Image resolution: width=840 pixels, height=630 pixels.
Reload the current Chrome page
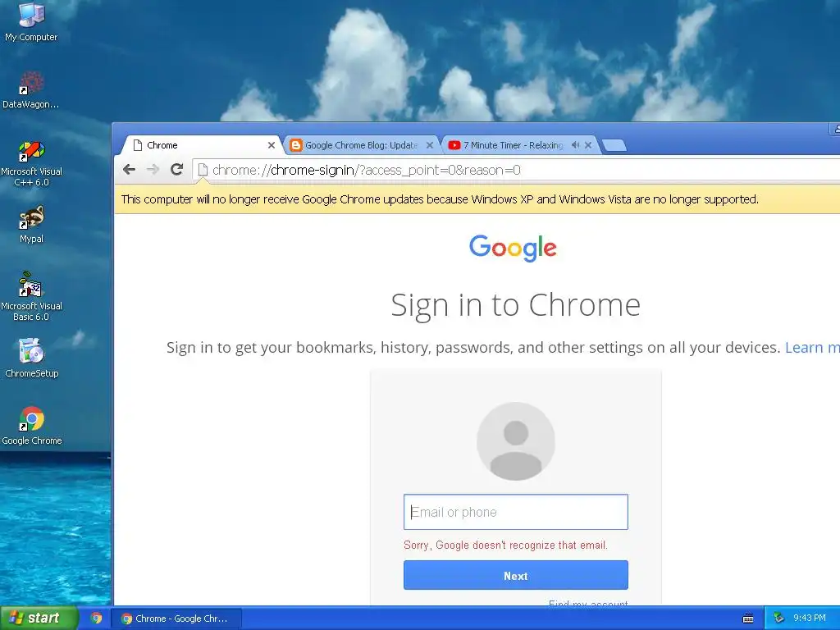tap(177, 170)
